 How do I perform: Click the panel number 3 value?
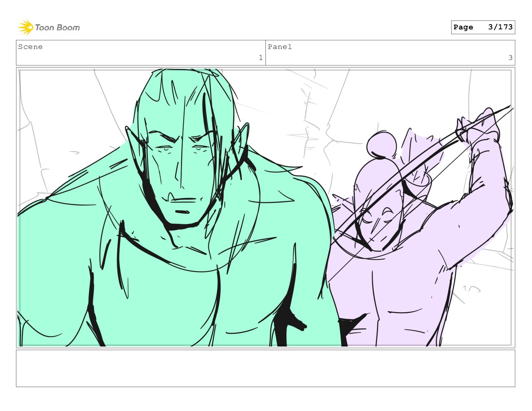[510, 58]
